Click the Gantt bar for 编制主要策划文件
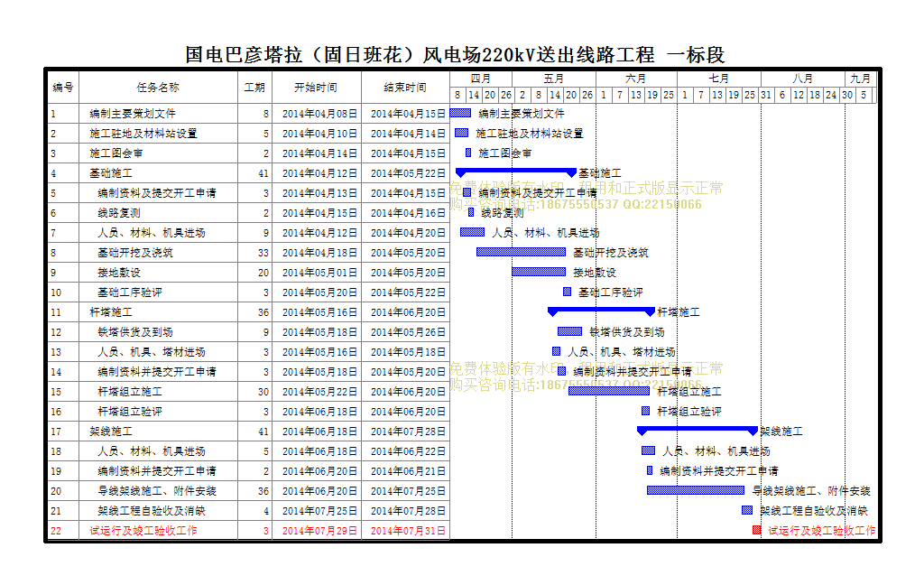Image resolution: width=924 pixels, height=585 pixels. tap(461, 113)
